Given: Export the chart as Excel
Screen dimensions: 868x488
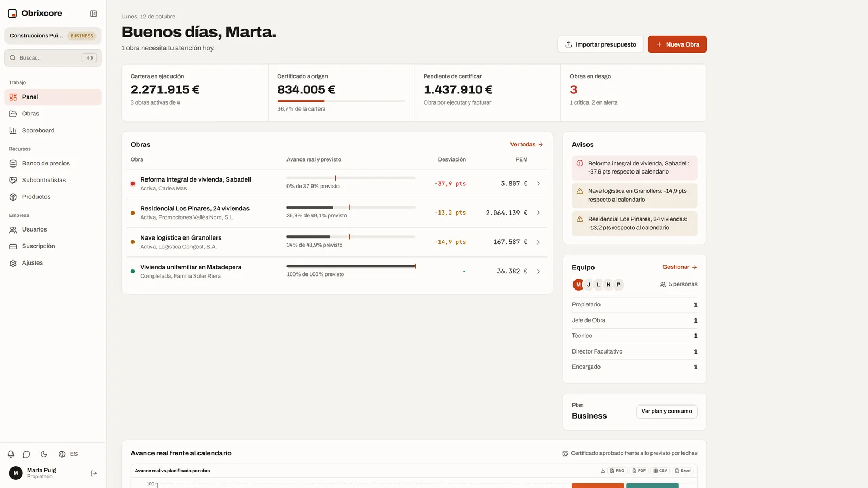Looking at the screenshot, I should point(683,471).
